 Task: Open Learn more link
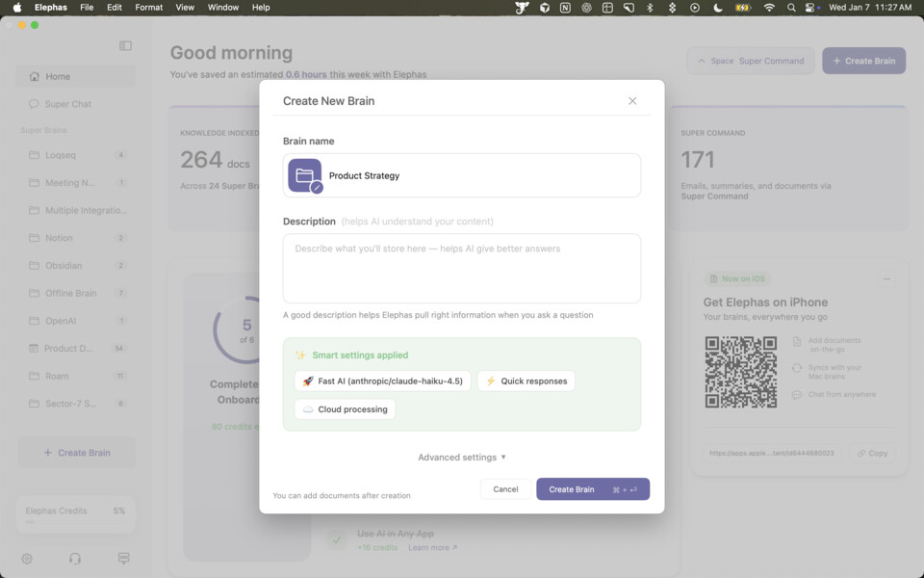tap(432, 547)
